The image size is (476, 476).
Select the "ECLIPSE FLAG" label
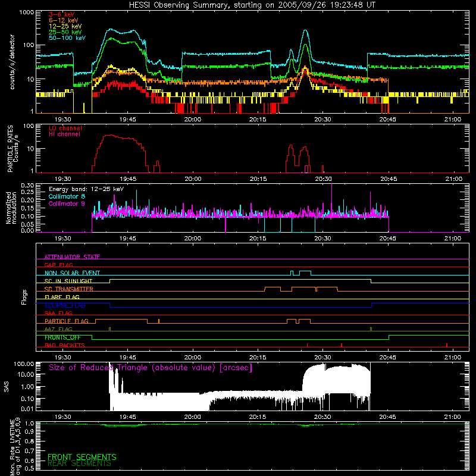[65, 305]
